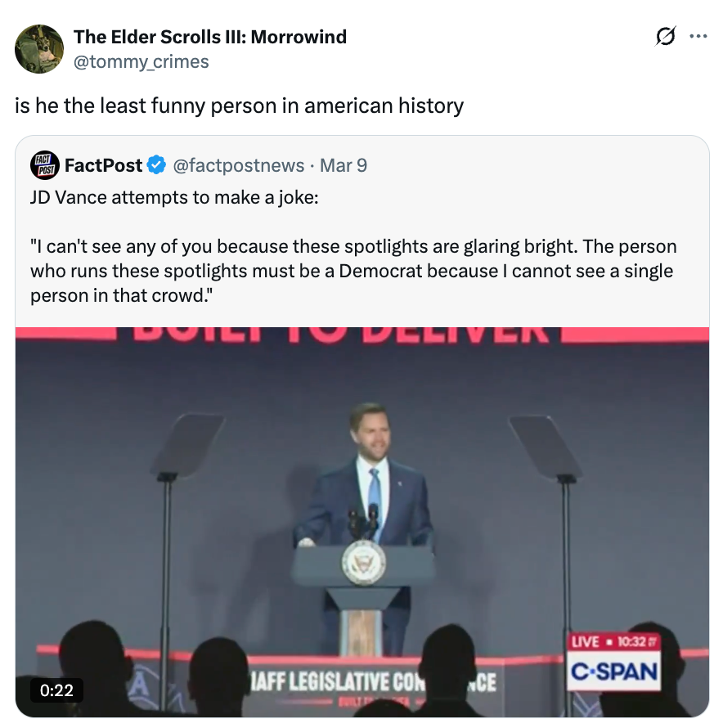The height and width of the screenshot is (728, 723).
Task: Open the FactPost account name link
Action: (x=103, y=165)
